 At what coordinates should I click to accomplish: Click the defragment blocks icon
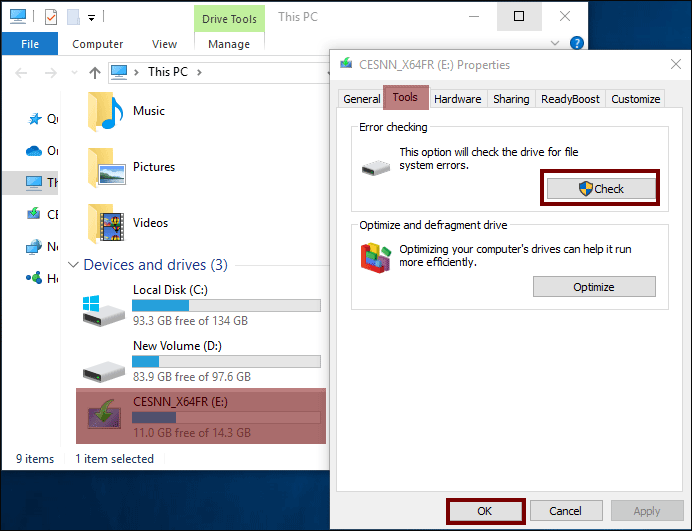pos(376,258)
